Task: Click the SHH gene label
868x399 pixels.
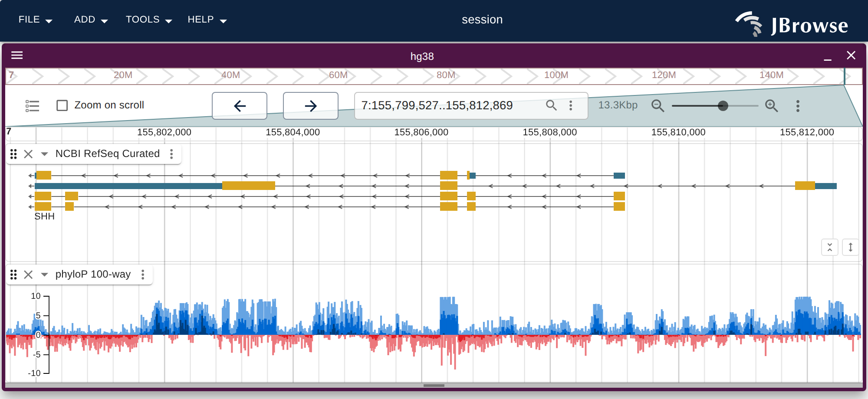Action: point(45,216)
